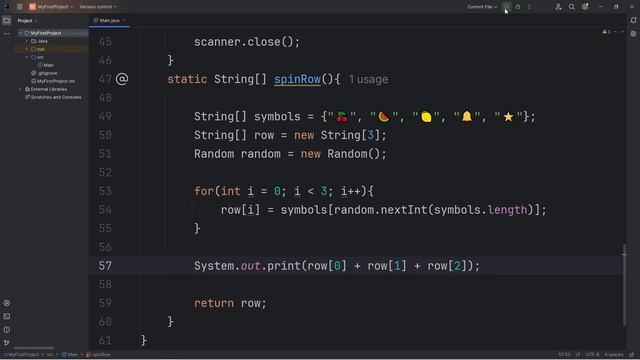Change UTF-8 file encoding in status bar
The width and height of the screenshot is (640, 360).
coord(592,355)
